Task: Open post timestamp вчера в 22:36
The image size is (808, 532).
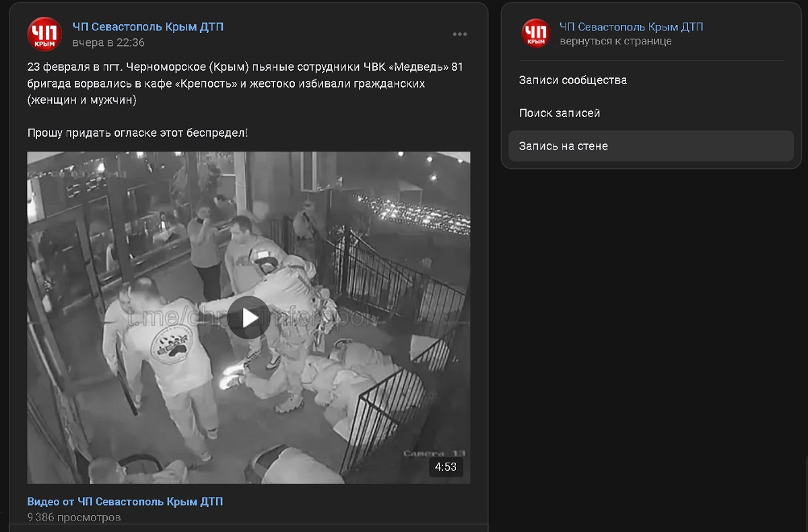Action: tap(108, 42)
